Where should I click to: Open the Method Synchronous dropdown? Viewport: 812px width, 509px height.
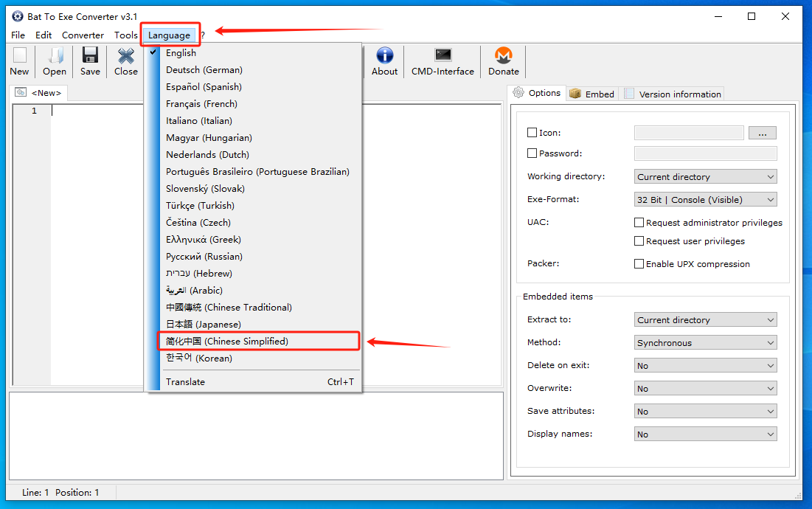705,342
